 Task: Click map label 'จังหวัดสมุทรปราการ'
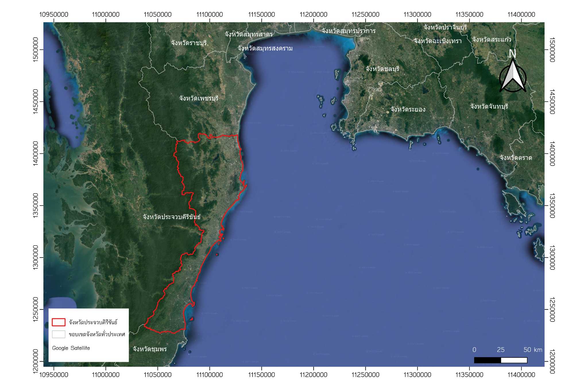pos(348,31)
